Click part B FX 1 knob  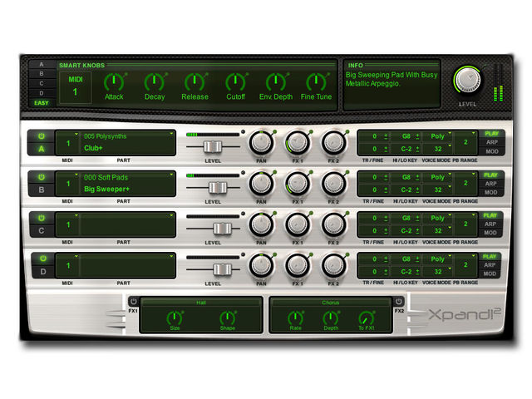point(298,184)
